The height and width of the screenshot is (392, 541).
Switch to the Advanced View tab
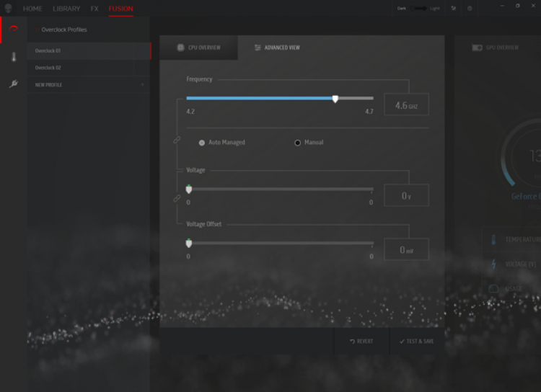click(277, 48)
